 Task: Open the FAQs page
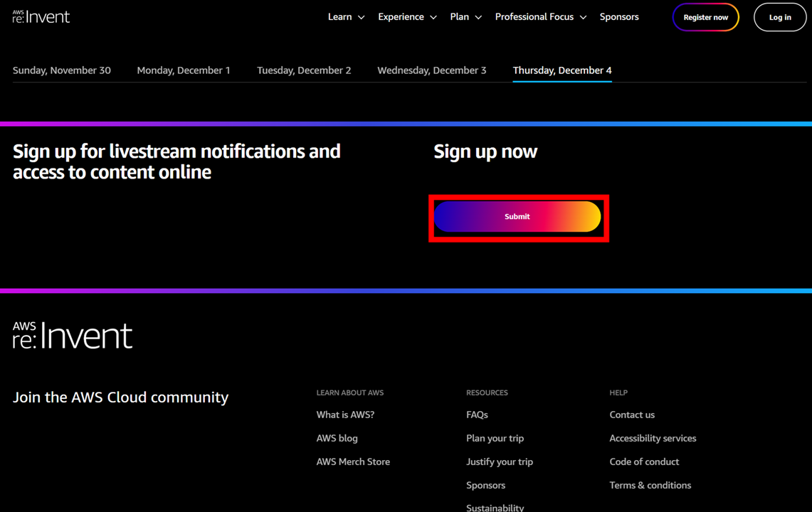pyautogui.click(x=477, y=415)
